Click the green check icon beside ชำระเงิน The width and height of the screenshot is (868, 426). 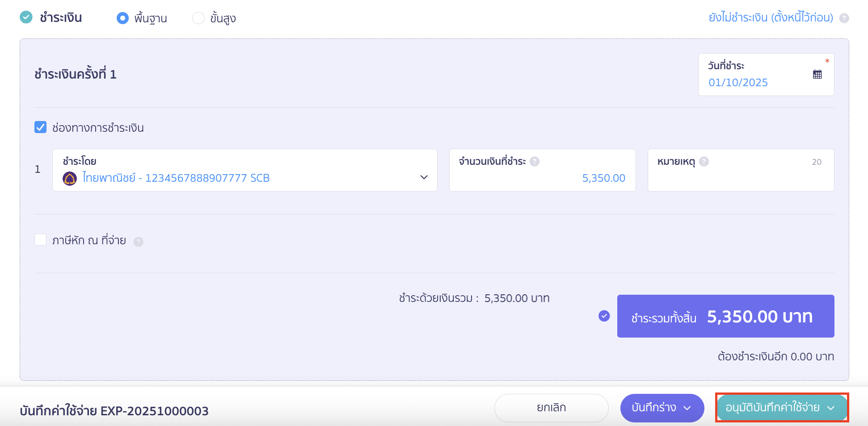click(26, 17)
